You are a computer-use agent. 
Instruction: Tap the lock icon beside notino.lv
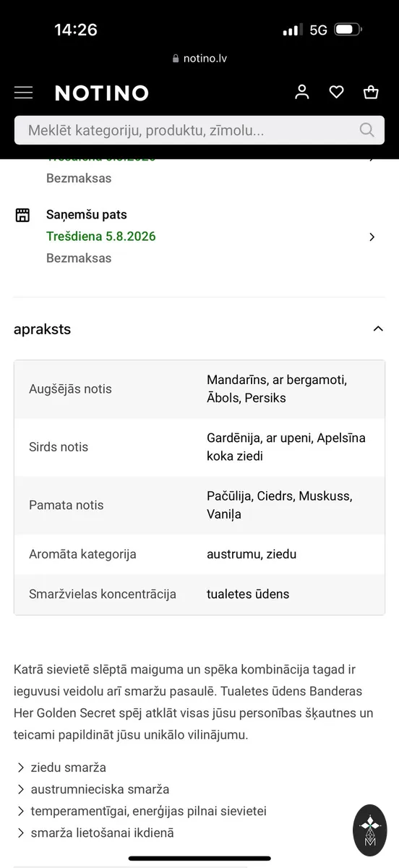coord(176,59)
